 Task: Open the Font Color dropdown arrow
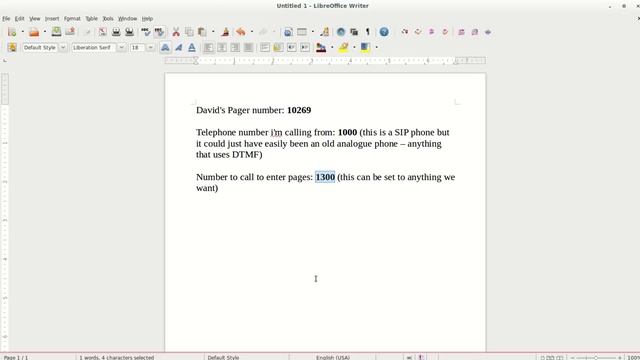332,47
